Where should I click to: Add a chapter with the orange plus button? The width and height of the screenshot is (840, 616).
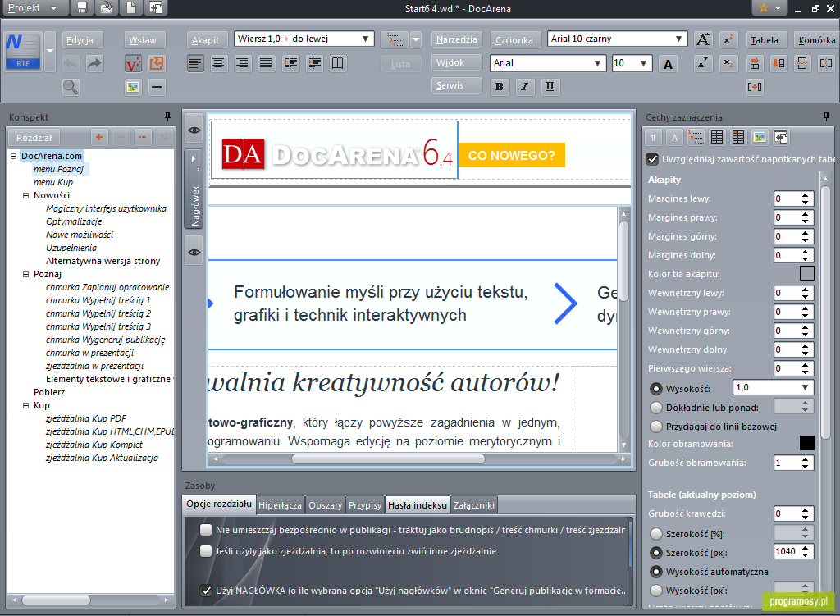click(x=99, y=138)
